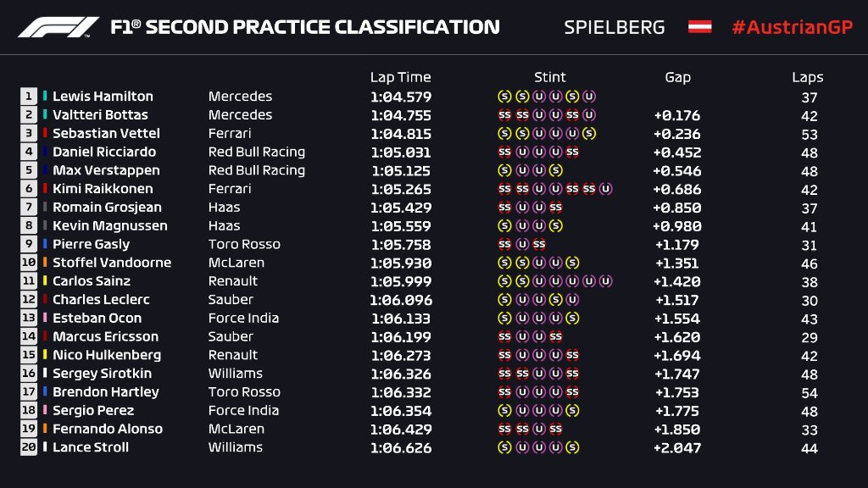868x488 pixels.
Task: Select the Lap Time column header
Action: (400, 77)
